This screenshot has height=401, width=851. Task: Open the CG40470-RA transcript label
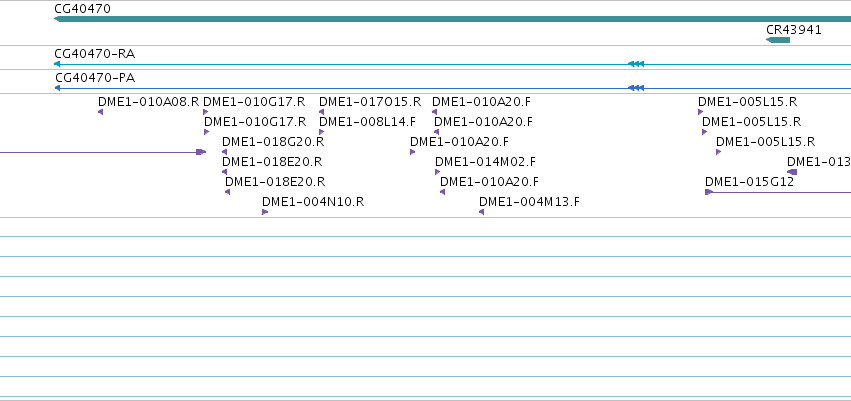[x=94, y=54]
